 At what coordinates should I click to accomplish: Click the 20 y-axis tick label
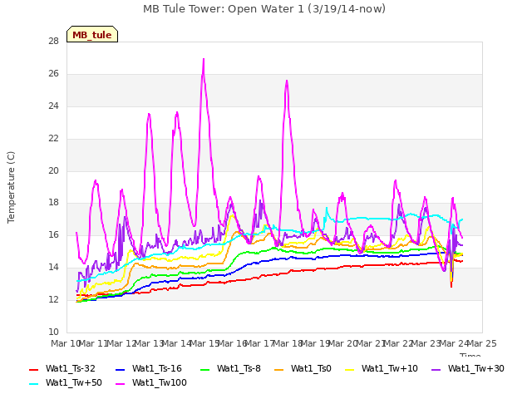click(x=53, y=170)
